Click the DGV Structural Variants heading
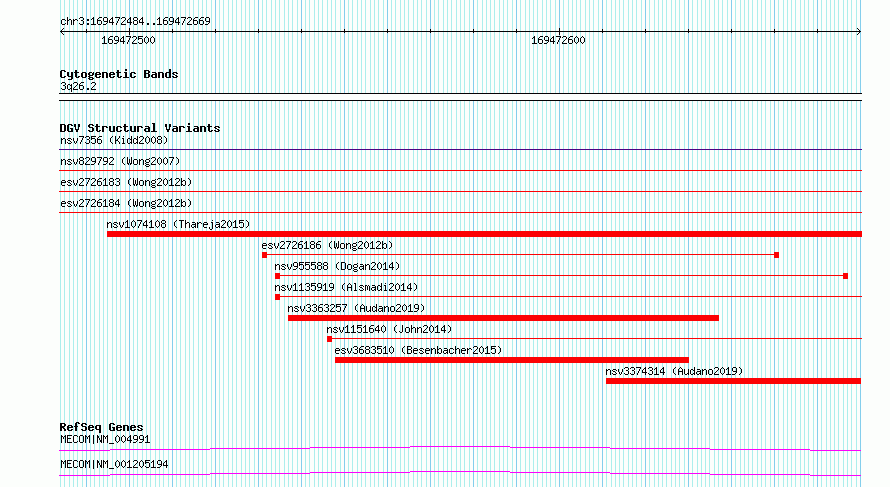 (x=140, y=128)
